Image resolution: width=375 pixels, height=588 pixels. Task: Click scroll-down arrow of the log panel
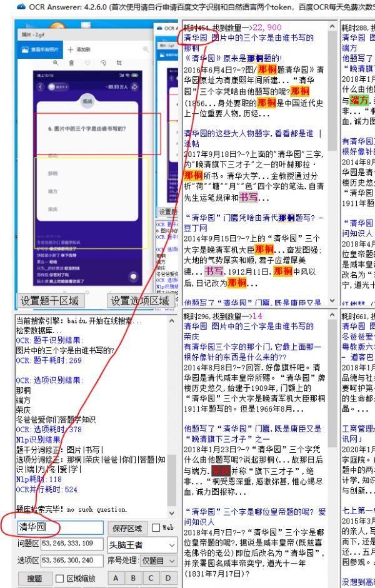(172, 513)
